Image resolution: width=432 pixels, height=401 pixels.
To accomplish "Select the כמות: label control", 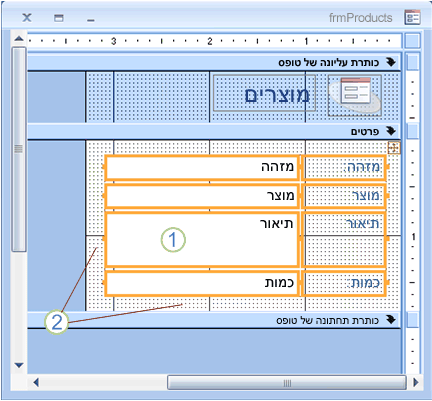I will click(x=343, y=283).
